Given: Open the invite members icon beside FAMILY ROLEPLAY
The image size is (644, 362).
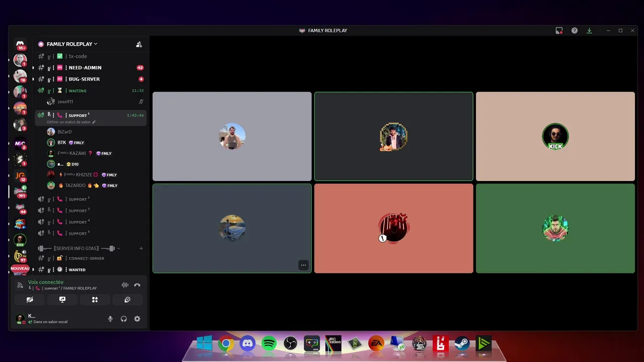Looking at the screenshot, I should point(139,44).
